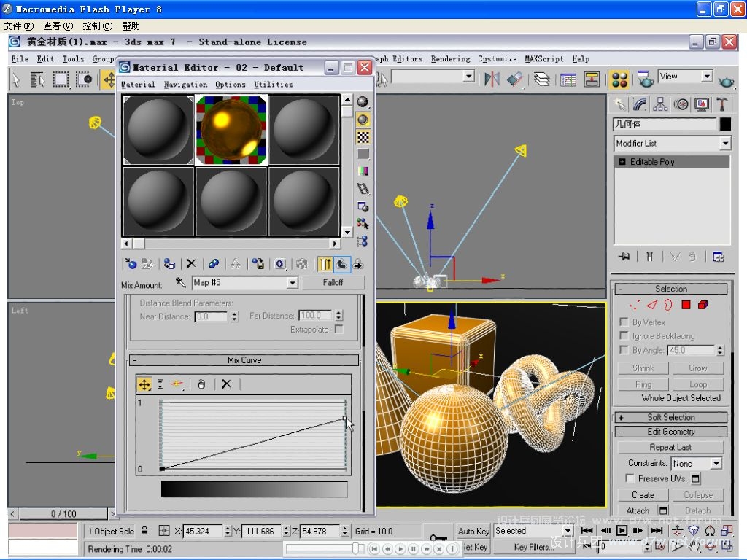Click the Repeat Last button
Viewport: 747px width, 560px height.
tap(670, 447)
